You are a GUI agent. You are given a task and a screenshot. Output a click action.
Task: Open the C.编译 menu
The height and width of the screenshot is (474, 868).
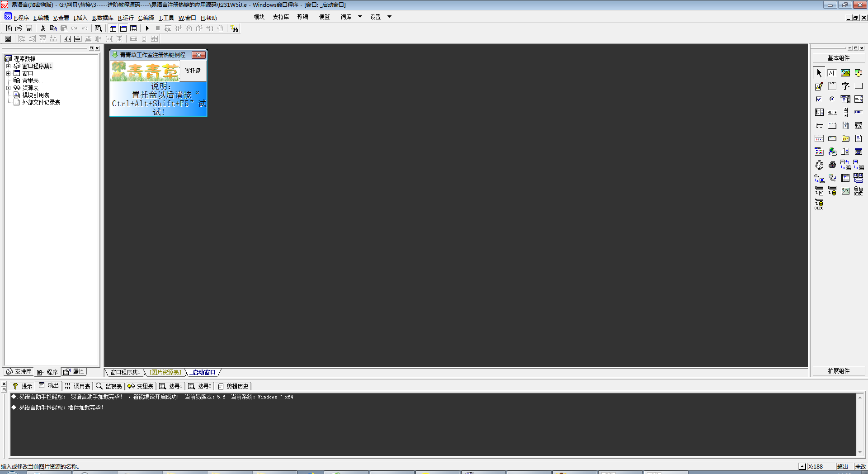[146, 18]
